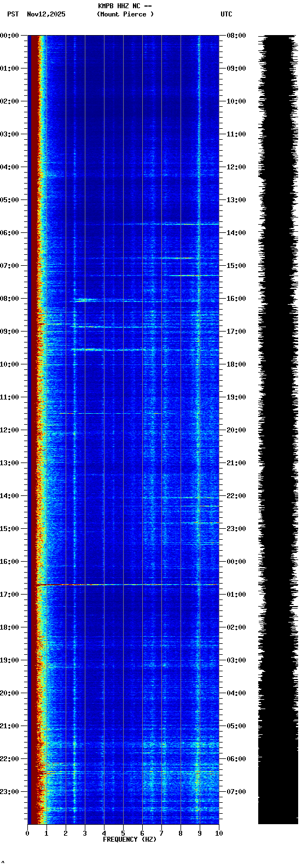This screenshot has width=302, height=868.
Task: Click the UTC time label '22:00'
Action: point(236,496)
